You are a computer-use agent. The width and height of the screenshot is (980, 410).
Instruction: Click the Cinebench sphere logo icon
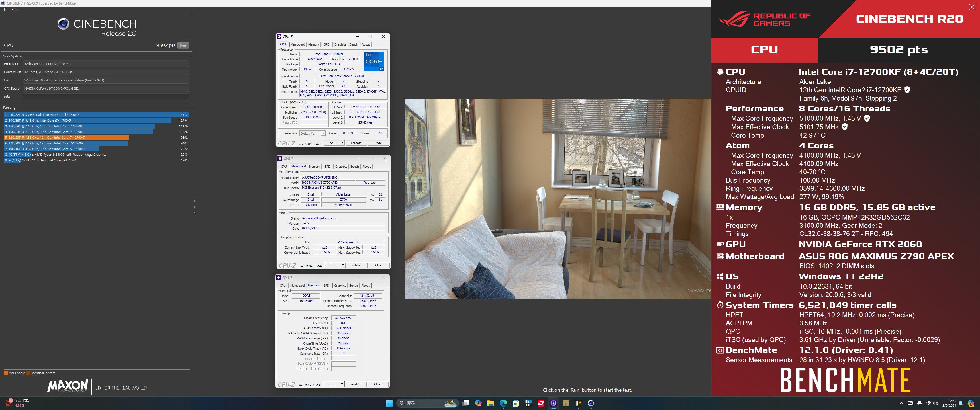(x=63, y=24)
